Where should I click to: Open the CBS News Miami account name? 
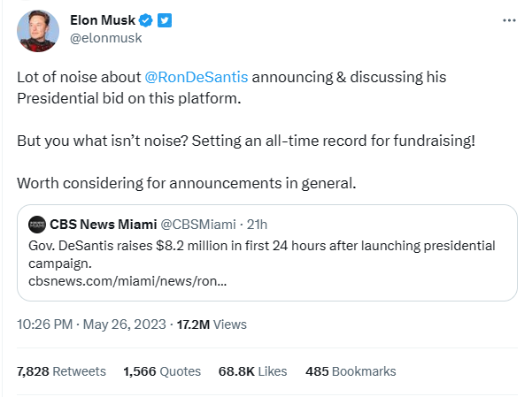point(104,225)
